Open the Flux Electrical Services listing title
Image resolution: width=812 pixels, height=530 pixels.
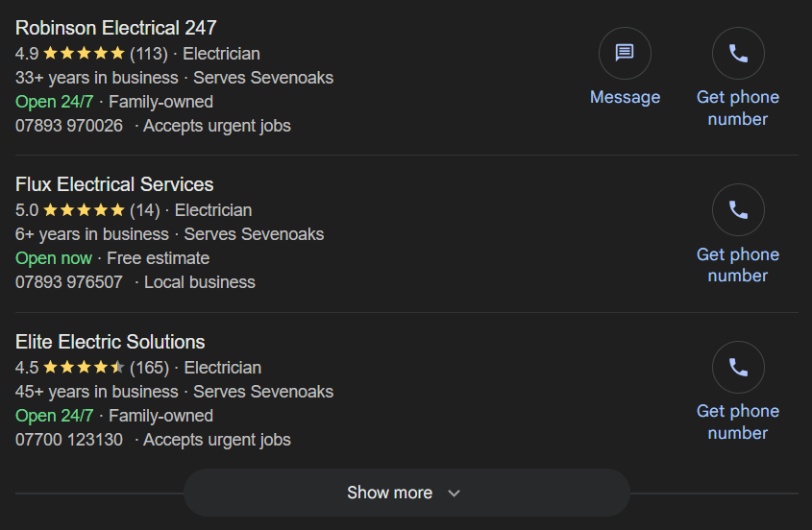(x=114, y=184)
